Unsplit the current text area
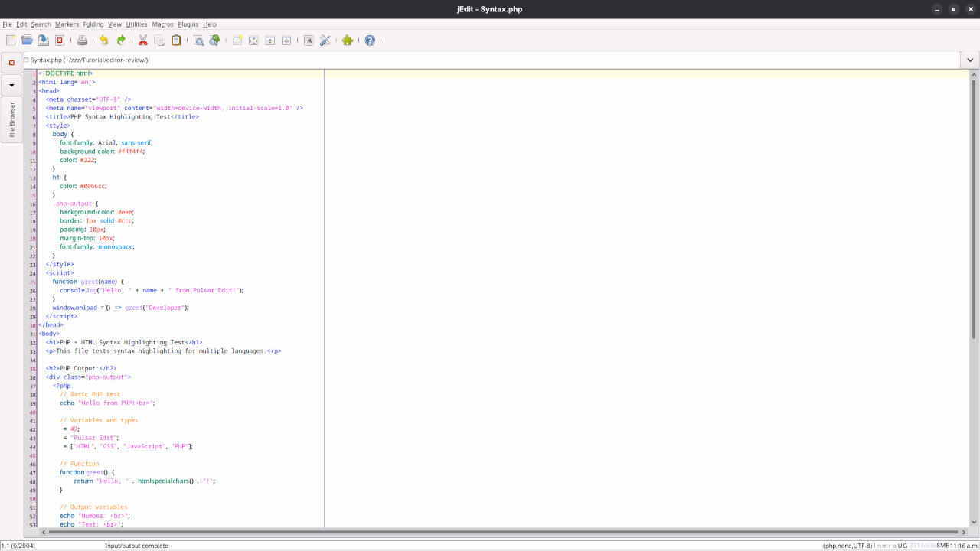980x551 pixels. click(253, 41)
